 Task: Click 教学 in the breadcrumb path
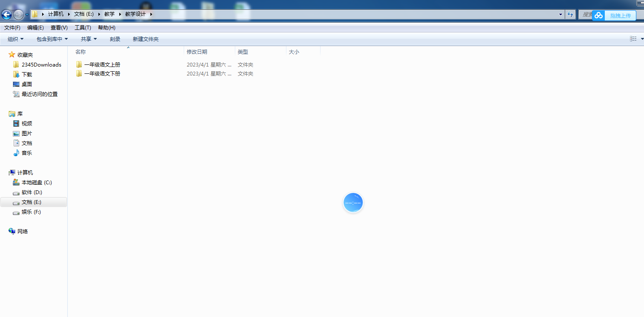110,14
